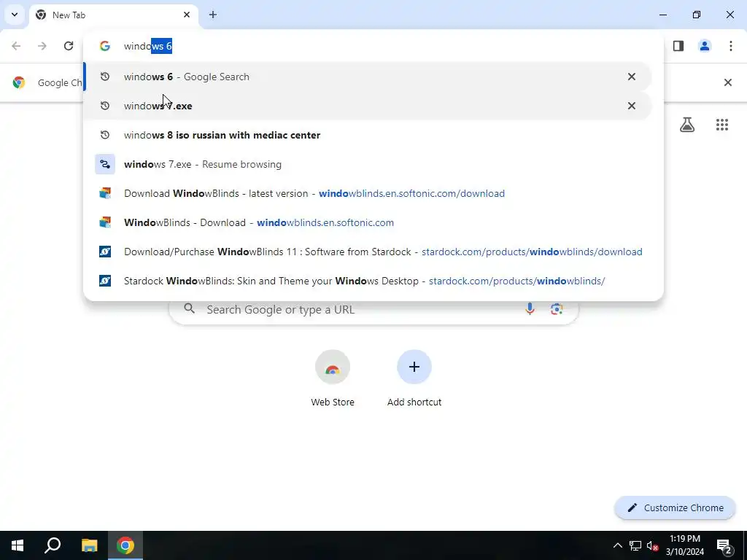Click the address bar text 'windows 6'

point(147,46)
